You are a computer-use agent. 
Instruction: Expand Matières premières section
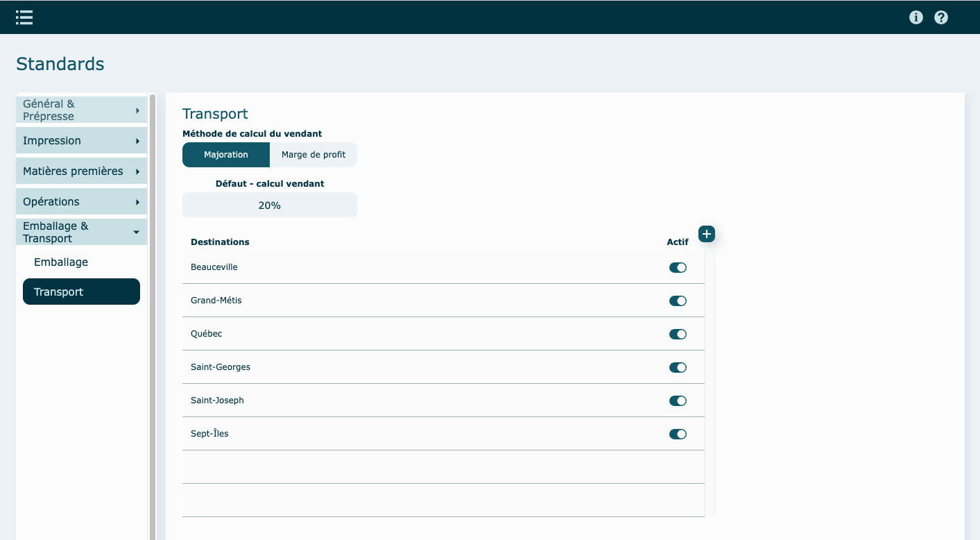[81, 171]
